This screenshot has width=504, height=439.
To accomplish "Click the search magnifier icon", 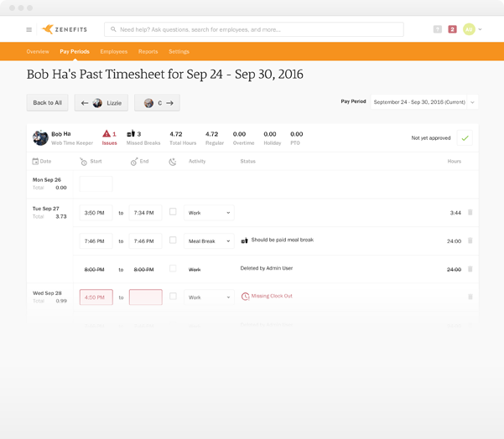I will click(x=113, y=29).
